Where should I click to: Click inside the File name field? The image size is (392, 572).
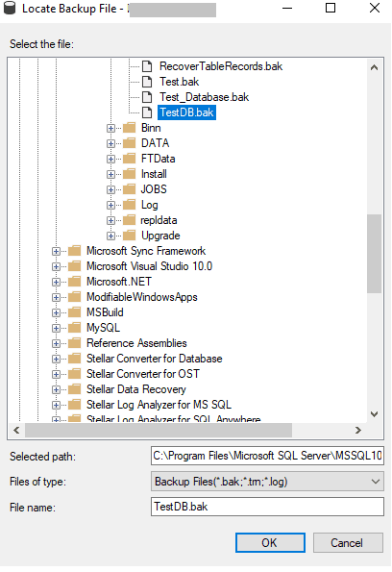click(x=267, y=507)
